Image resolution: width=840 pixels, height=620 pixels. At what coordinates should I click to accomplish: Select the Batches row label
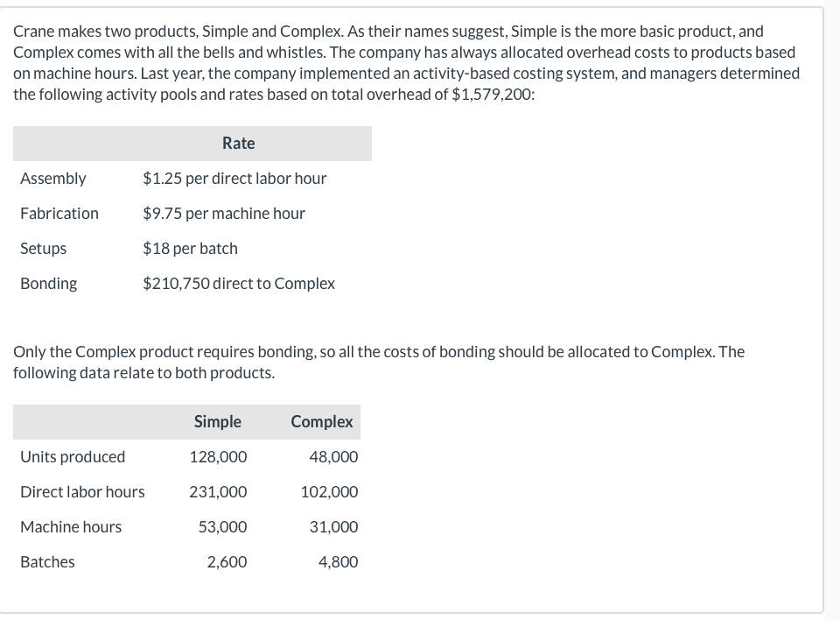48,562
